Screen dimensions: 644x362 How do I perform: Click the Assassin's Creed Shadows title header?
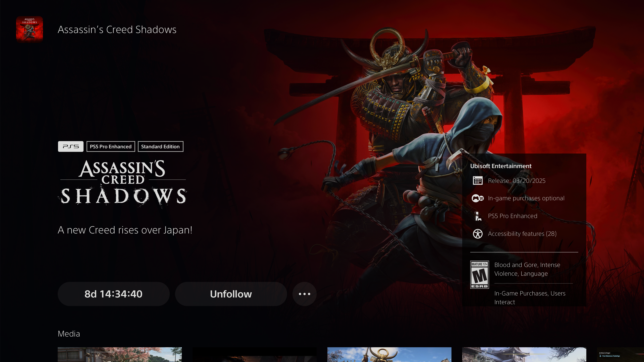pos(117,29)
